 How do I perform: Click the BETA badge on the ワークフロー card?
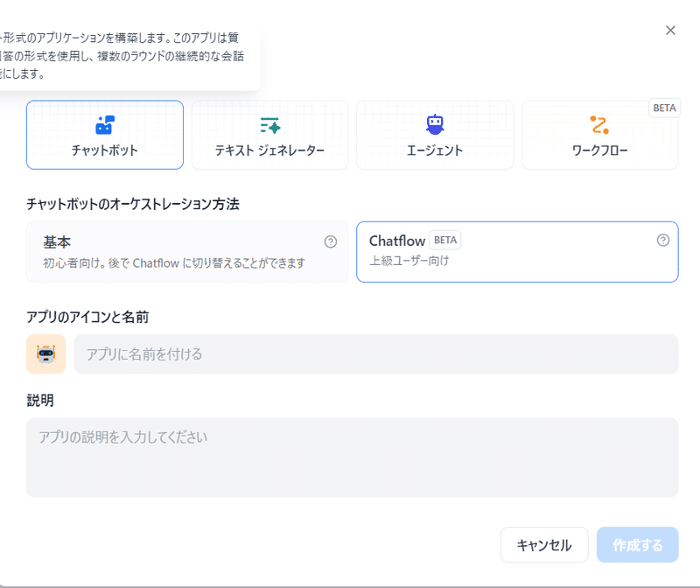(x=664, y=108)
